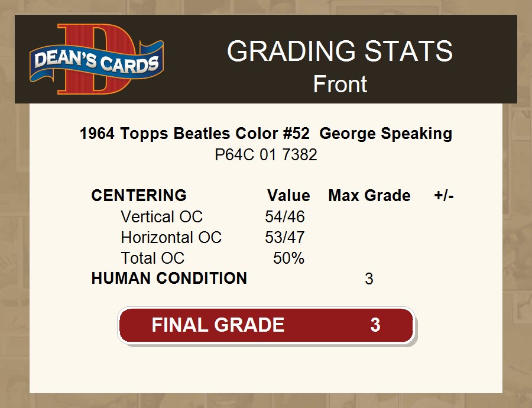Click the Value column header
The width and height of the screenshot is (532, 408).
288,196
